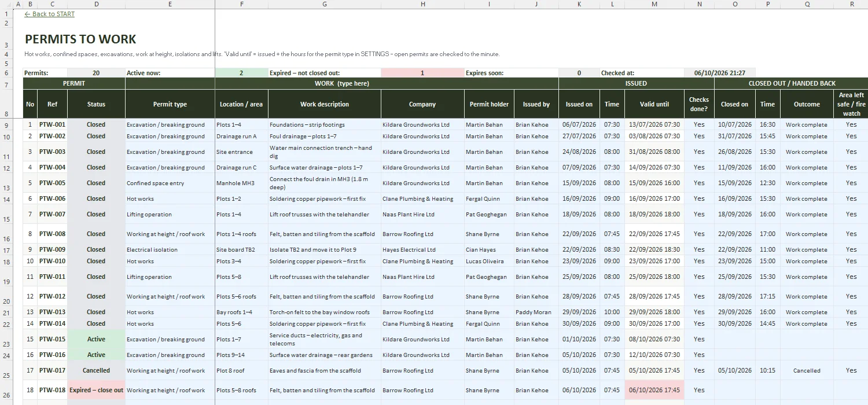Click the Expired not closed out value 1
This screenshot has height=405, width=868.
pos(422,73)
